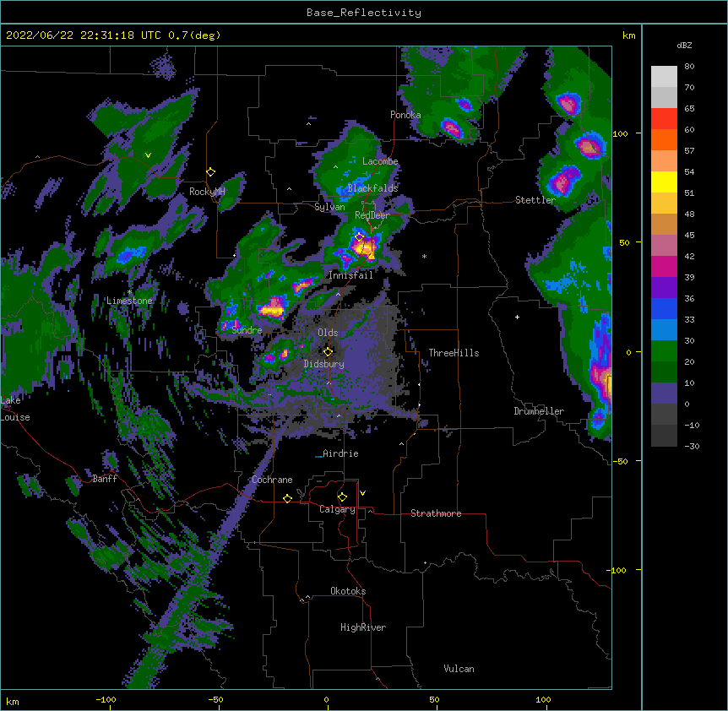Viewport: 728px width, 711px height.
Task: Click the magenta swatch in dBZ legend
Action: coord(664,266)
